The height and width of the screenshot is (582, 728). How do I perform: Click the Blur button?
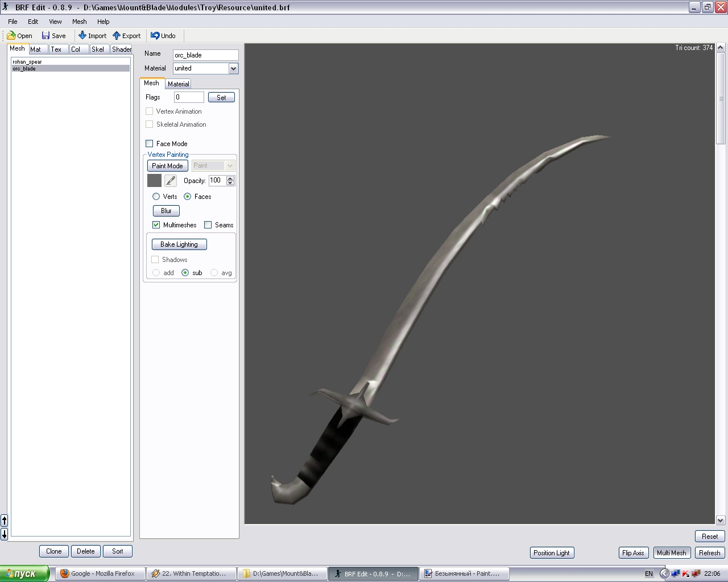(166, 211)
